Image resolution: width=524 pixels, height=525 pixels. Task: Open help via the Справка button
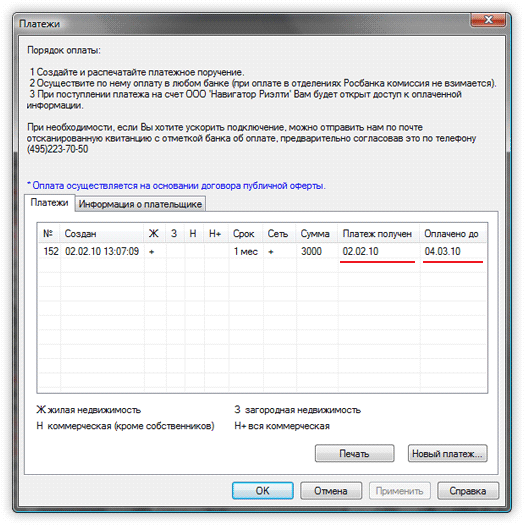pyautogui.click(x=468, y=491)
